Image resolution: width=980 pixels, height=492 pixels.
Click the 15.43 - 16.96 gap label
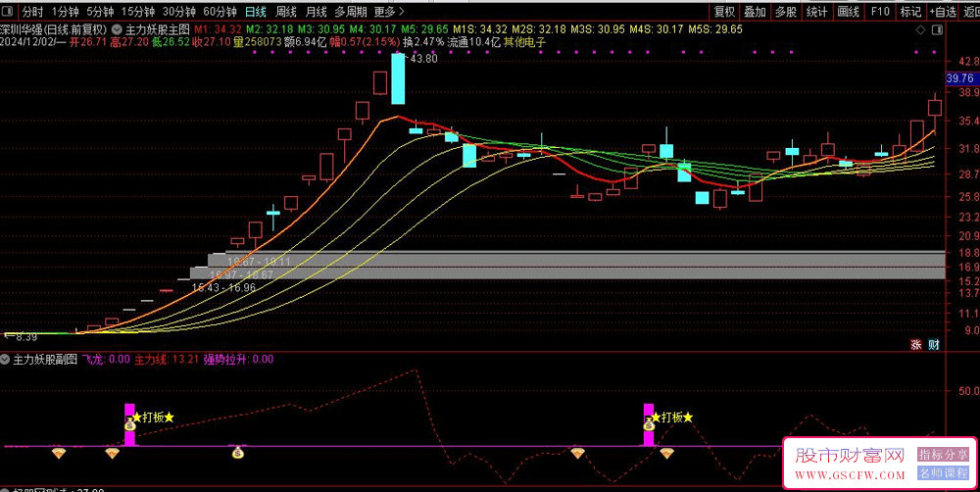coord(223,287)
